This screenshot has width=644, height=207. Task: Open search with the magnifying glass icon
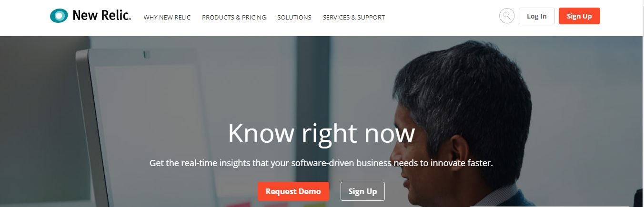click(x=507, y=16)
